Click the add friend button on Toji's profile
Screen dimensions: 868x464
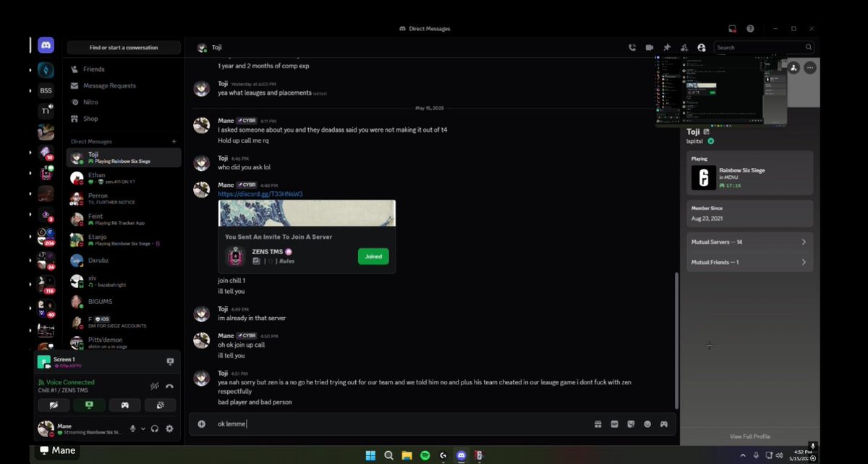[x=793, y=67]
